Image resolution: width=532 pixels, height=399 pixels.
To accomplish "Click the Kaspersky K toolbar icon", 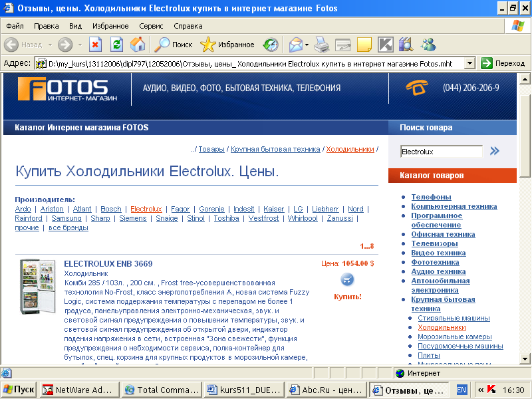I will point(386,45).
